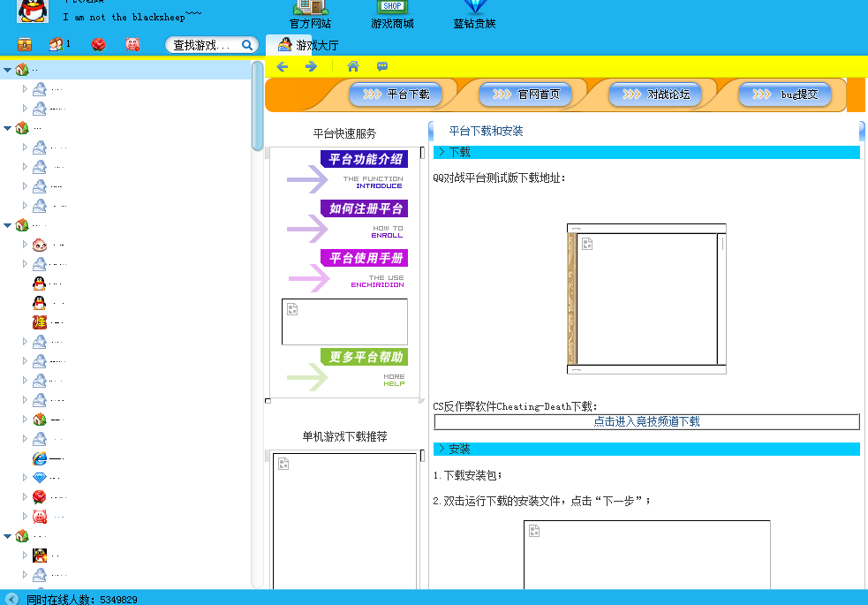Image resolution: width=868 pixels, height=605 pixels.
Task: Click the 点击进入竞技频道下载 link
Action: coord(646,422)
